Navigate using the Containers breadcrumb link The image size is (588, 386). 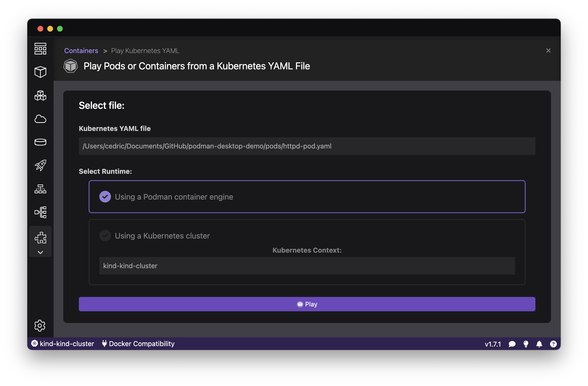(x=81, y=50)
